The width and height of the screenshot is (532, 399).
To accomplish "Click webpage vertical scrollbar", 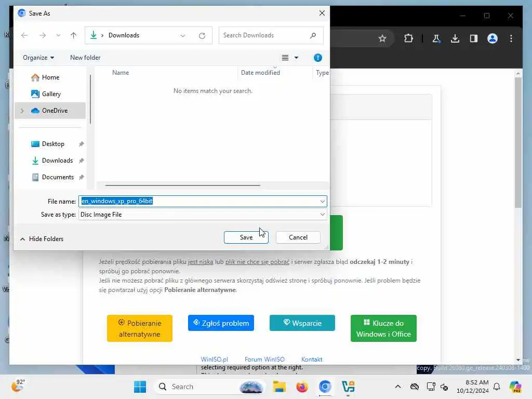I will 518,142.
